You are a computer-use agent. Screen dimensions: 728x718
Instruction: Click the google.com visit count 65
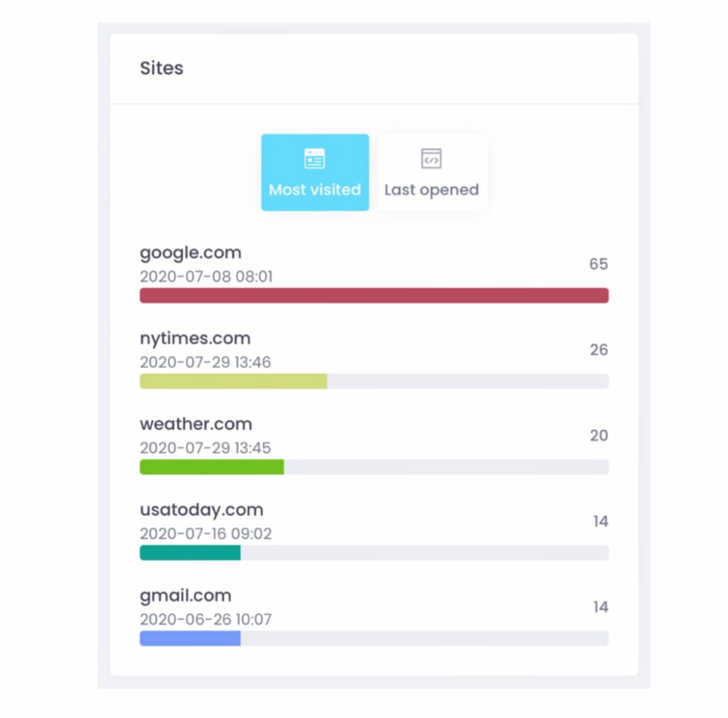[x=598, y=264]
